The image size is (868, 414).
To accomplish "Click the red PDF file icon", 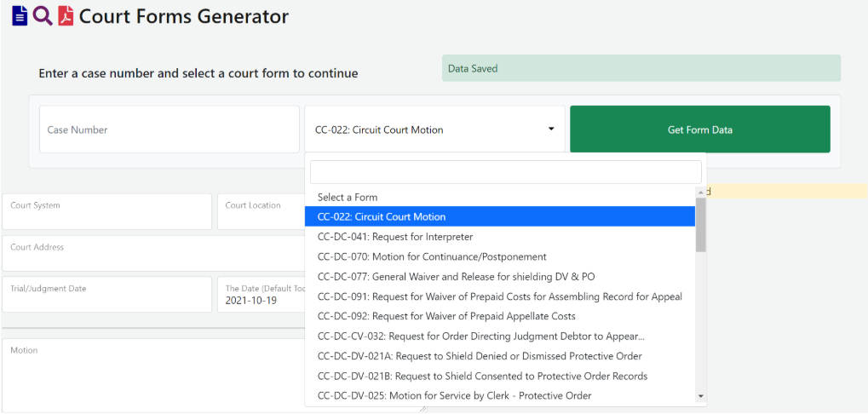I will click(x=66, y=16).
